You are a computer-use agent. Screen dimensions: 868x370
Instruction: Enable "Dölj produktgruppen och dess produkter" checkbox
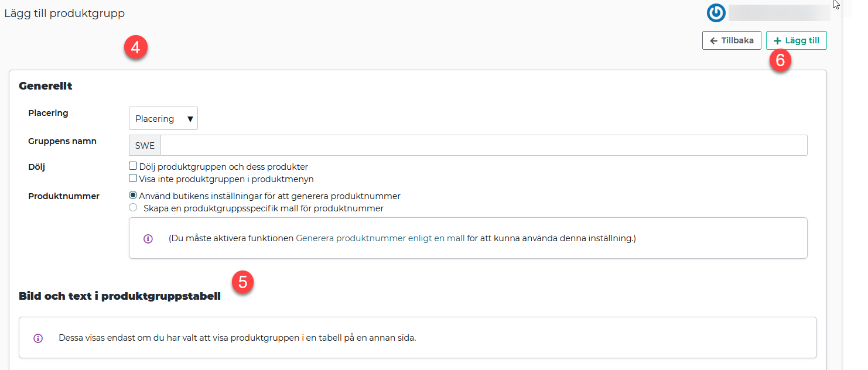coord(133,166)
